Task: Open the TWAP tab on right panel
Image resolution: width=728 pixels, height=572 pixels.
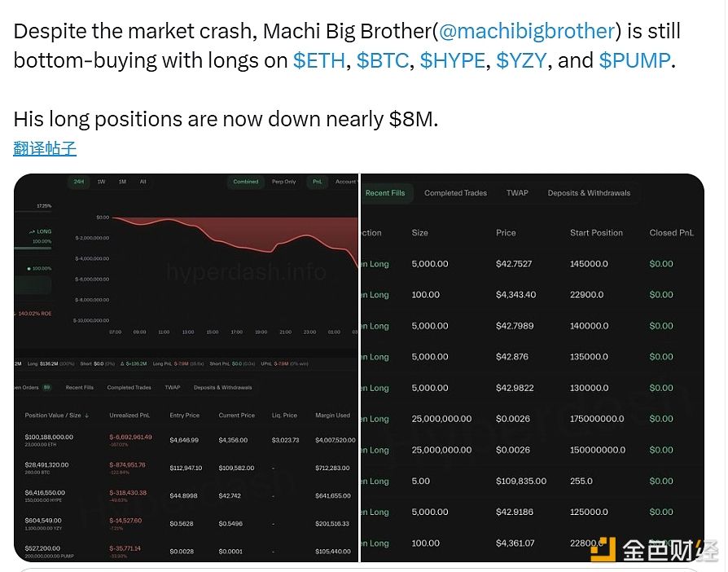Action: pos(517,193)
